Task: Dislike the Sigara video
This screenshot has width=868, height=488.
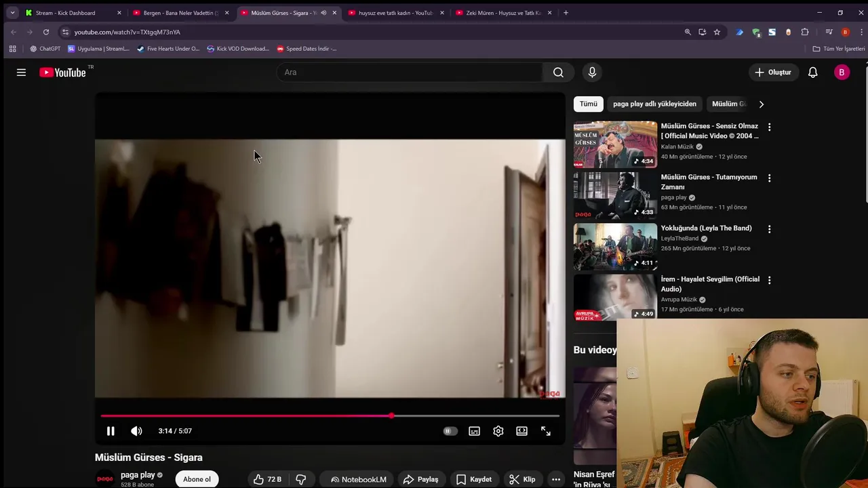Action: click(x=301, y=479)
